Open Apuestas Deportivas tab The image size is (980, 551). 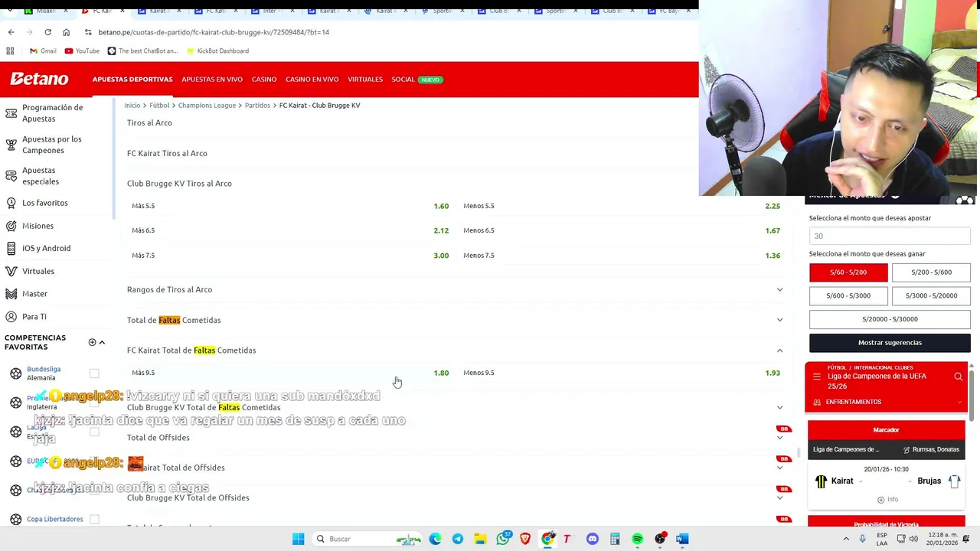click(132, 80)
